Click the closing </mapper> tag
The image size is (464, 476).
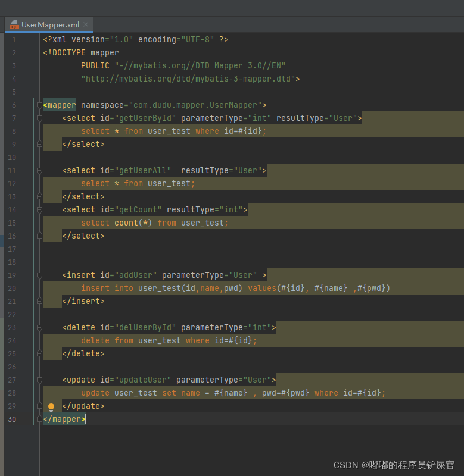click(x=64, y=419)
